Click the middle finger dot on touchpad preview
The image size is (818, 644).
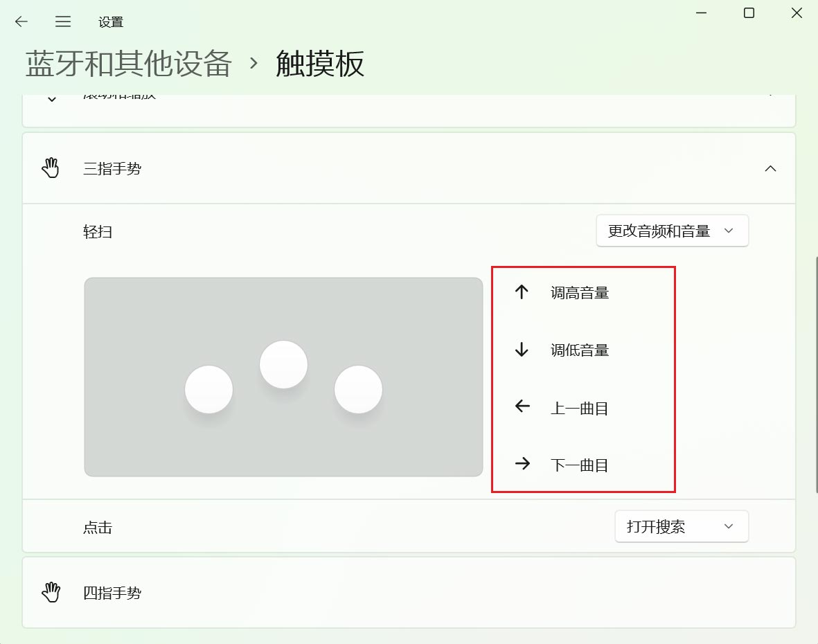[283, 364]
